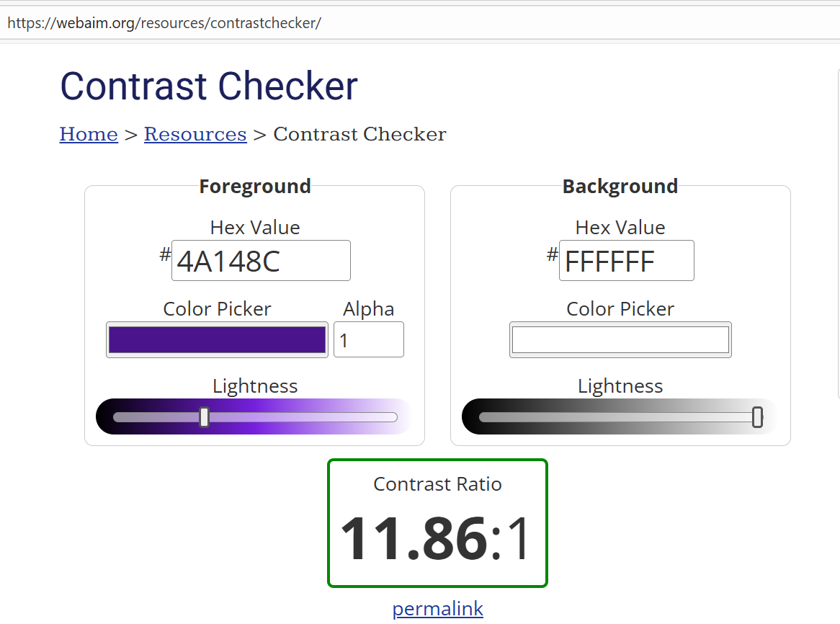
Task: Click the Foreground Color Picker label
Action: click(x=217, y=309)
